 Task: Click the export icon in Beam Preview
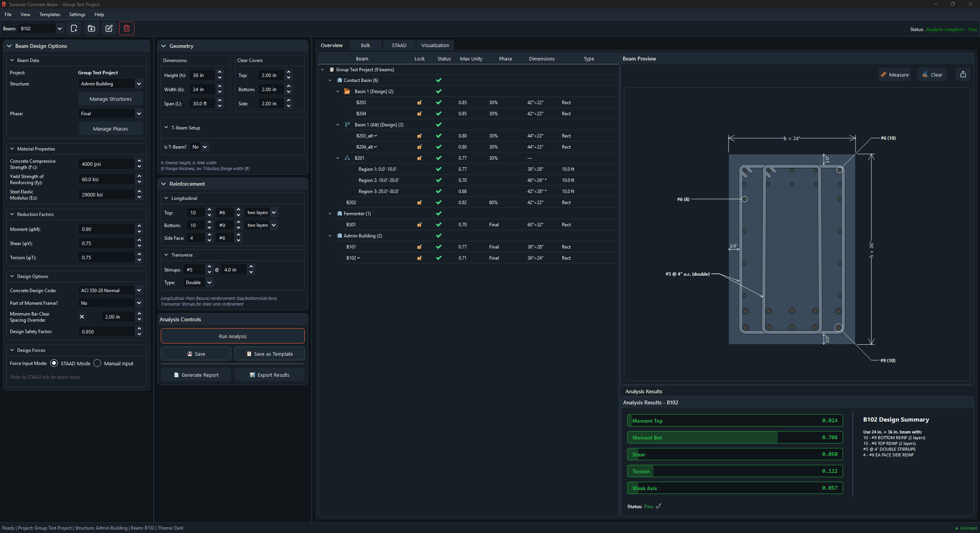tap(963, 75)
